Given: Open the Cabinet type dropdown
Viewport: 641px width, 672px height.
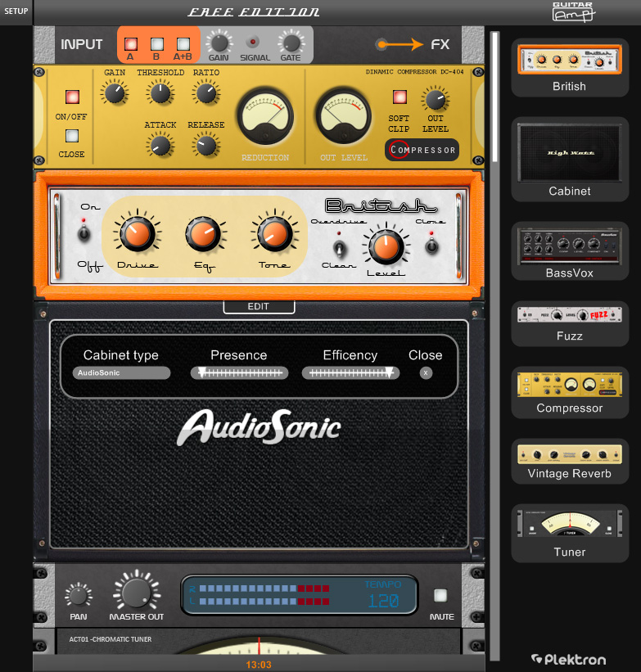Looking at the screenshot, I should (121, 373).
